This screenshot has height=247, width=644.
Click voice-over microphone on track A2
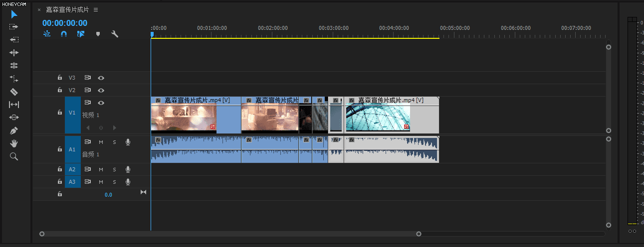[x=128, y=169]
